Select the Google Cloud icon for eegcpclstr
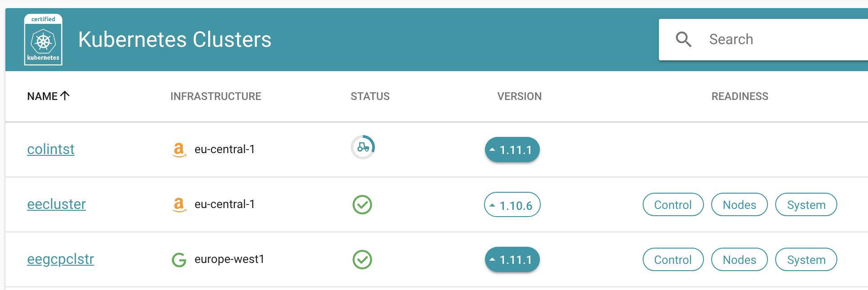Image resolution: width=868 pixels, height=290 pixels. click(179, 259)
